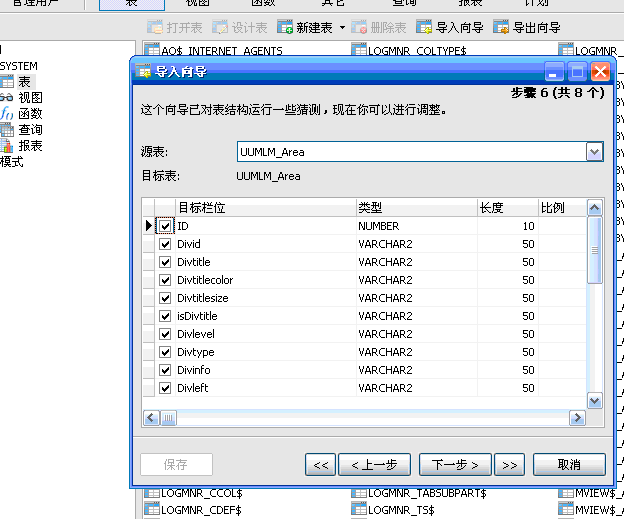Image resolution: width=624 pixels, height=519 pixels.
Task: Click the field list vertical scrollbar down arrow
Action: click(x=594, y=400)
